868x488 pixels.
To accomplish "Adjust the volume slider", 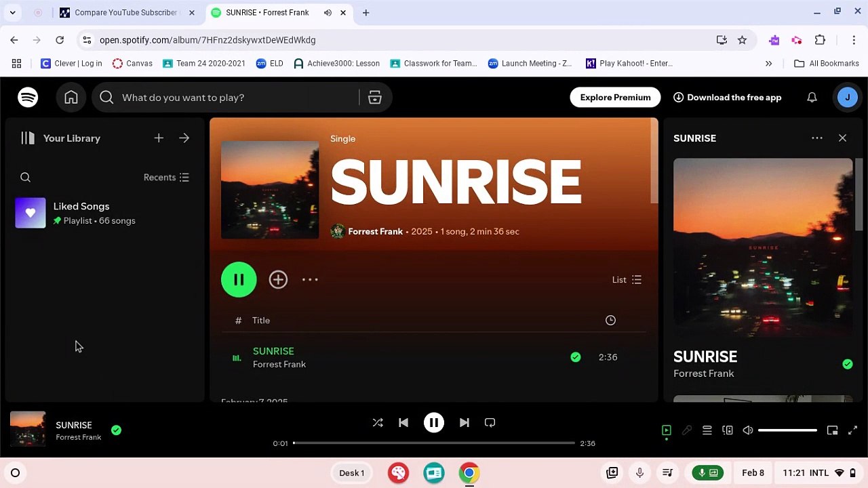I will coord(787,430).
